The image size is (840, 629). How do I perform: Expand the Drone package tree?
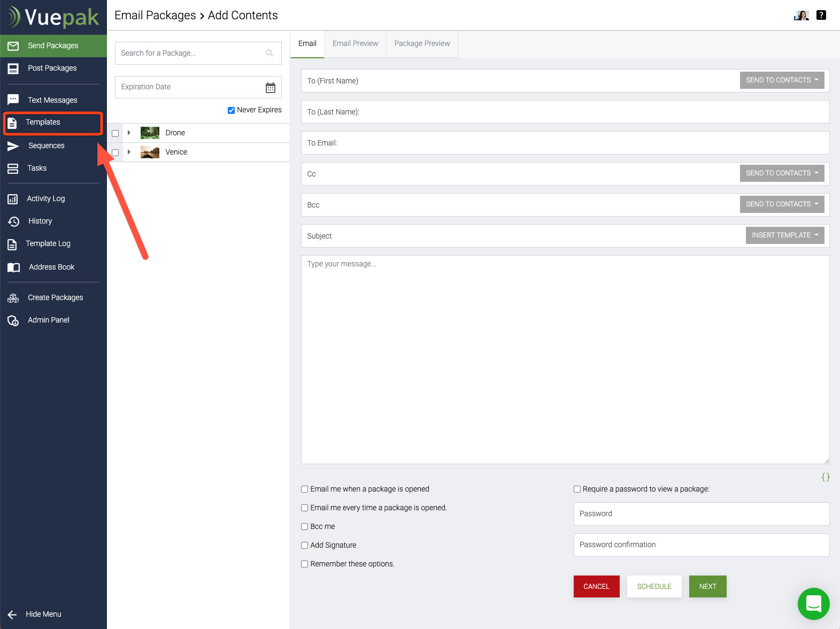pyautogui.click(x=129, y=133)
